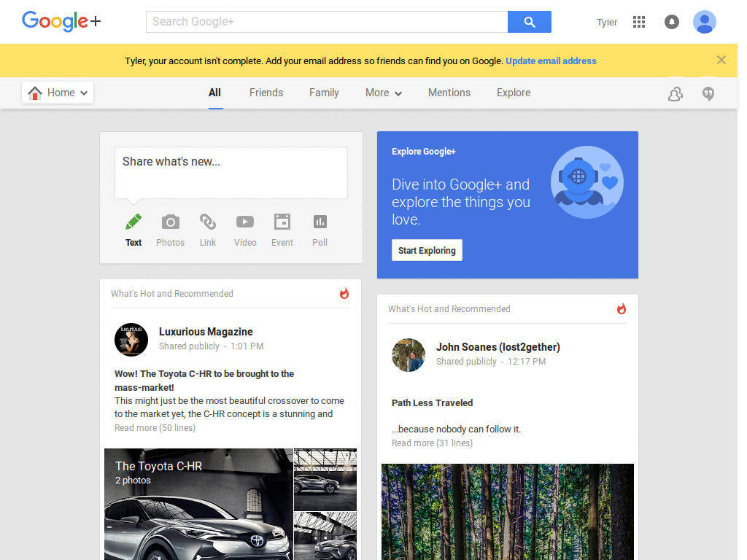Click the find people icon

pyautogui.click(x=675, y=93)
